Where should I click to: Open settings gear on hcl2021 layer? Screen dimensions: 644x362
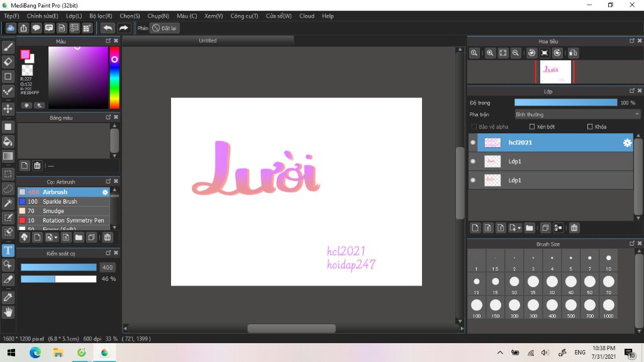tap(627, 143)
